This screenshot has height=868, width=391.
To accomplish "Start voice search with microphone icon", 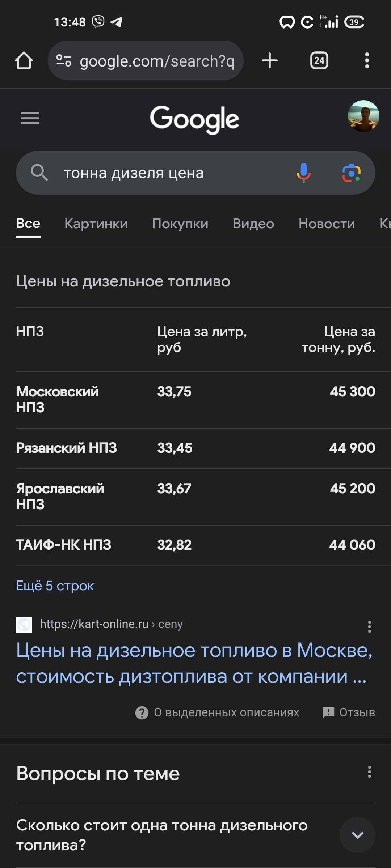I will [x=303, y=173].
